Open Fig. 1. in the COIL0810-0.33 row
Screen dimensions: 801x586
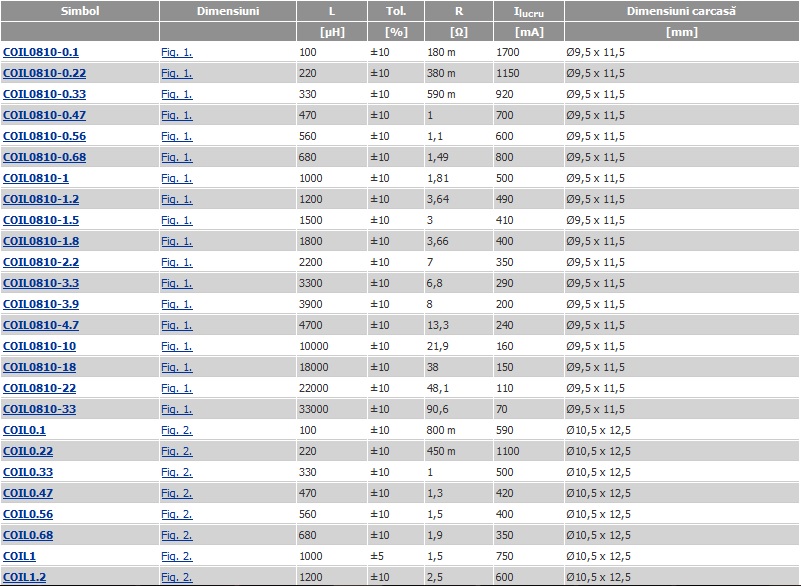(x=177, y=94)
